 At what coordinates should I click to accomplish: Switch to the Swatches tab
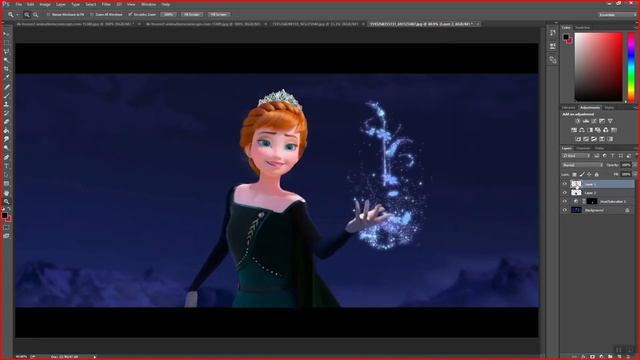(x=582, y=28)
